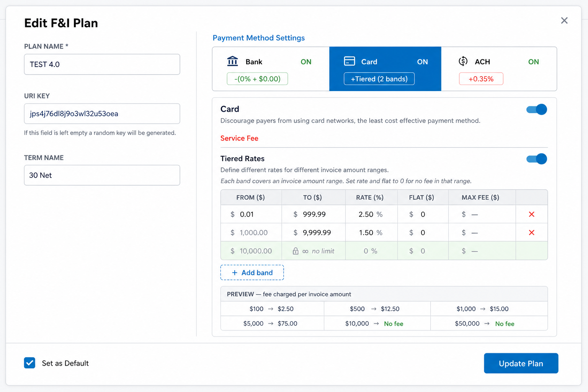Click the $1,000 → $15.00 preview cell

pos(489,309)
